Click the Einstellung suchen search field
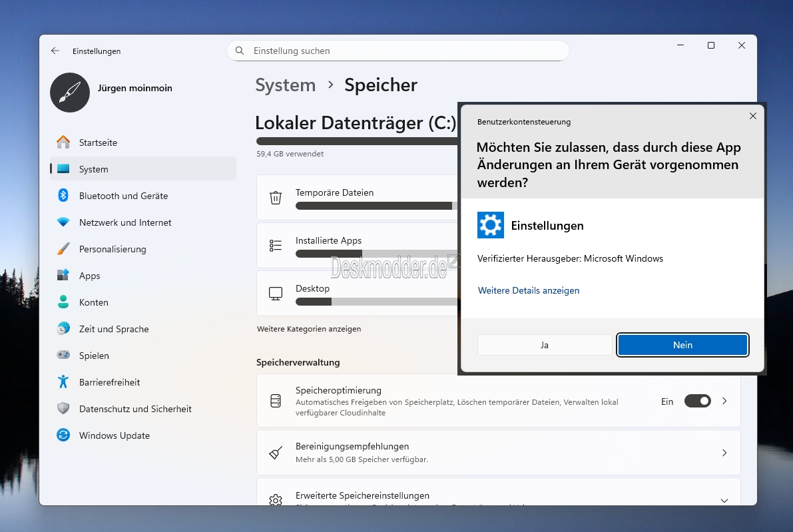793x532 pixels. (x=406, y=51)
